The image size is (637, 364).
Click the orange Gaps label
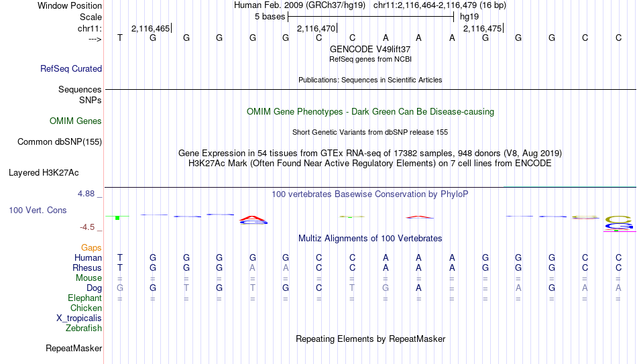[x=91, y=248]
